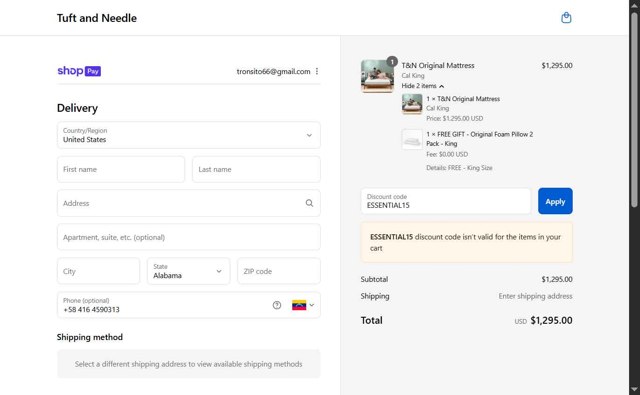640x395 pixels.
Task: Click the 'Price: $1,295.00 USD' line
Action: [x=455, y=118]
